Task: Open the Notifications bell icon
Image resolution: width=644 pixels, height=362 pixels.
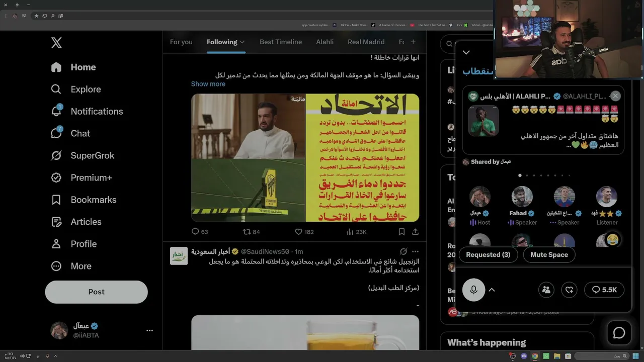Action: click(56, 111)
